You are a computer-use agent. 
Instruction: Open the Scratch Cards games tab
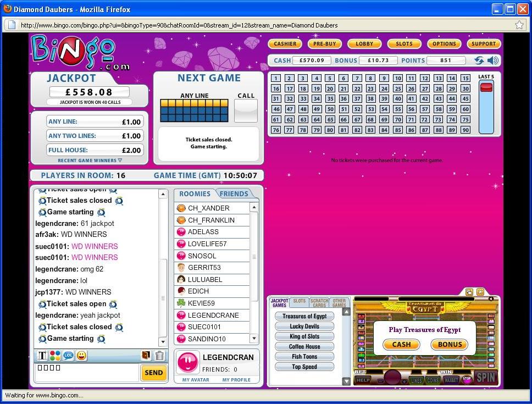click(x=319, y=303)
